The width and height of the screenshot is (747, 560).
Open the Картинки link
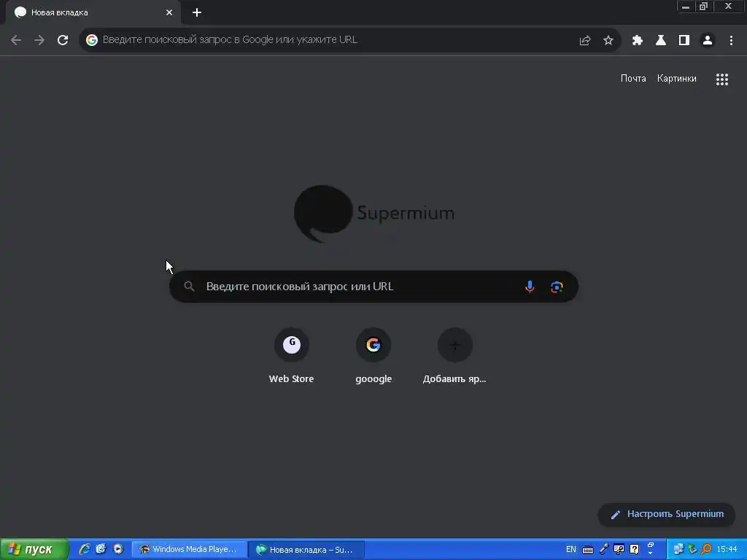676,79
